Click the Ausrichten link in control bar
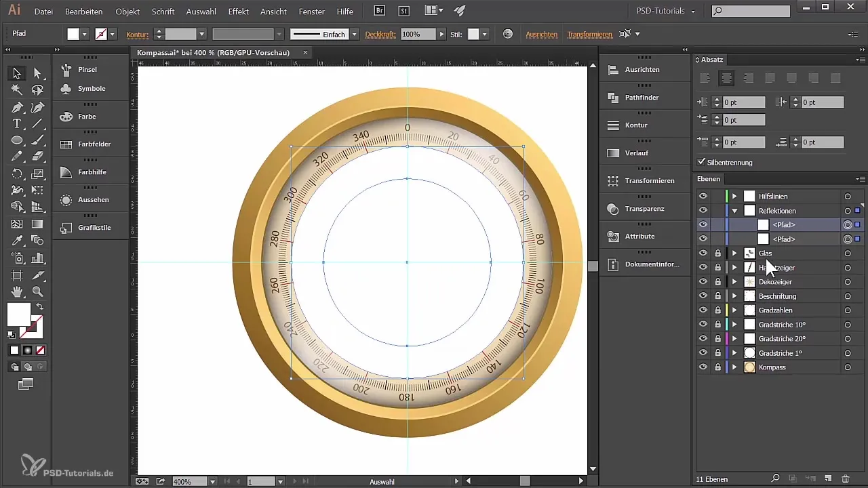868x488 pixels. point(541,34)
